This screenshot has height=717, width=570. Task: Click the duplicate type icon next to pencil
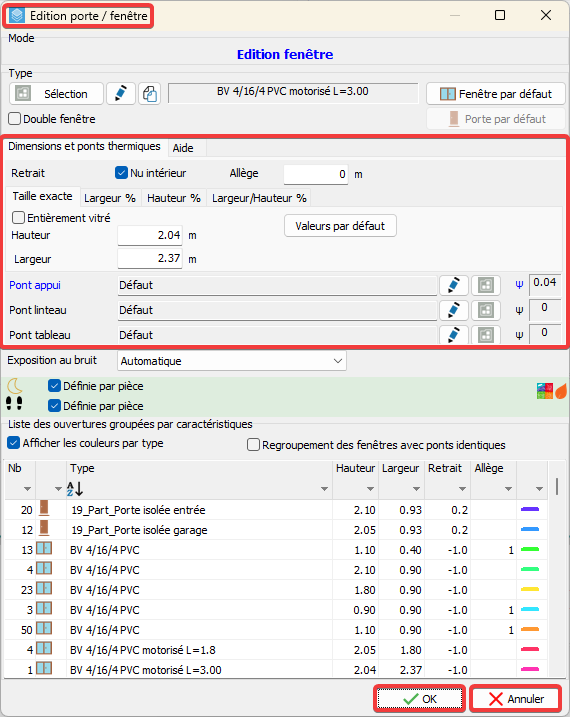point(149,94)
